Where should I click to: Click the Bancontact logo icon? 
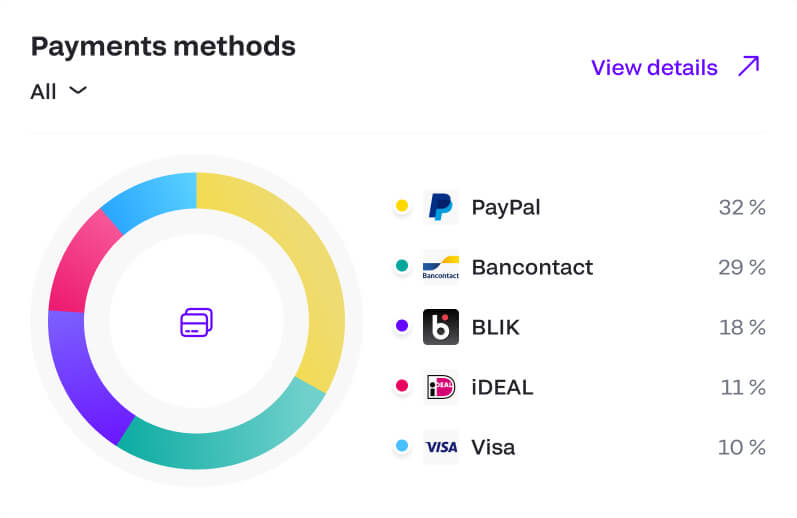point(440,267)
